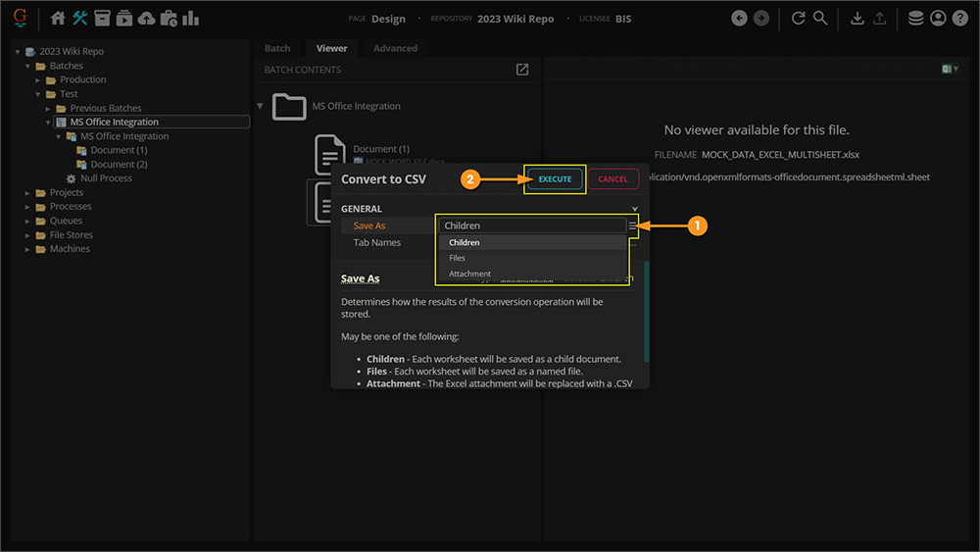Open the batch play icon in toolbar
This screenshot has height=552, width=980.
point(123,18)
